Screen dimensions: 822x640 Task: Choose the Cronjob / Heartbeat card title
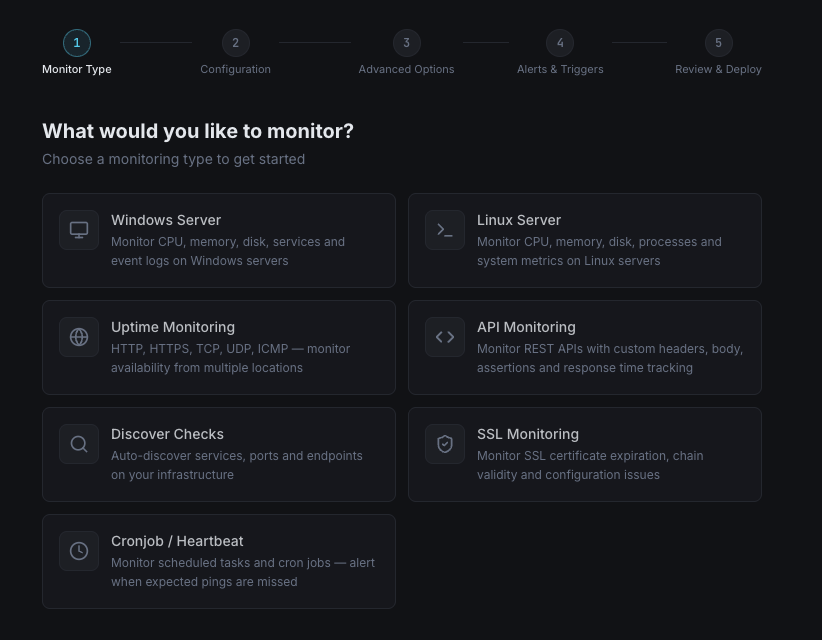pos(177,541)
